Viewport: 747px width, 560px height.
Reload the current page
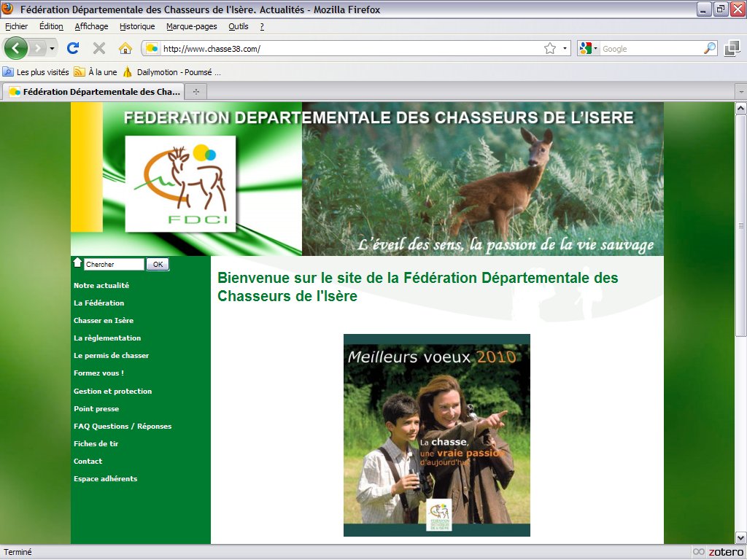(73, 48)
